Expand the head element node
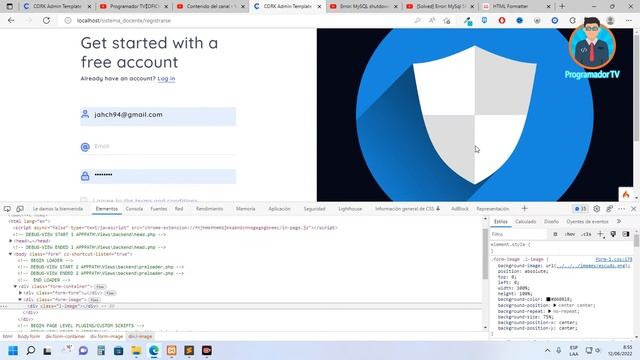640x360 pixels. click(11, 241)
